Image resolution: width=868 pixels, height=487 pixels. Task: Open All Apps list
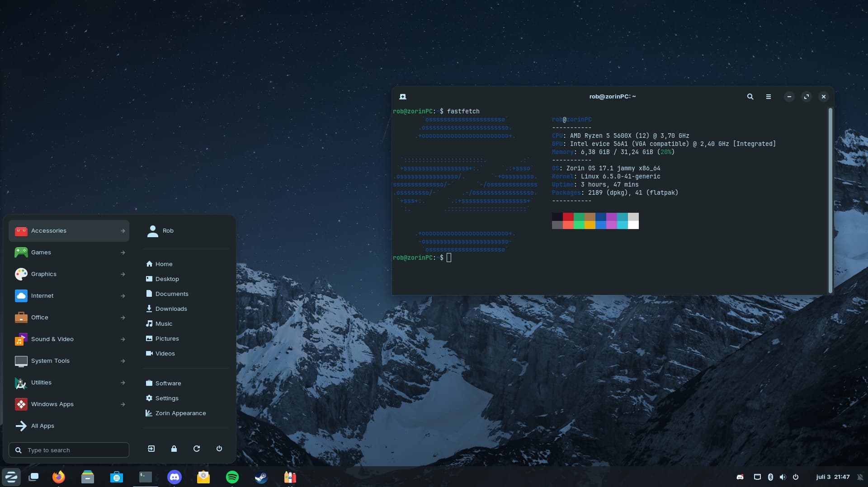(42, 426)
